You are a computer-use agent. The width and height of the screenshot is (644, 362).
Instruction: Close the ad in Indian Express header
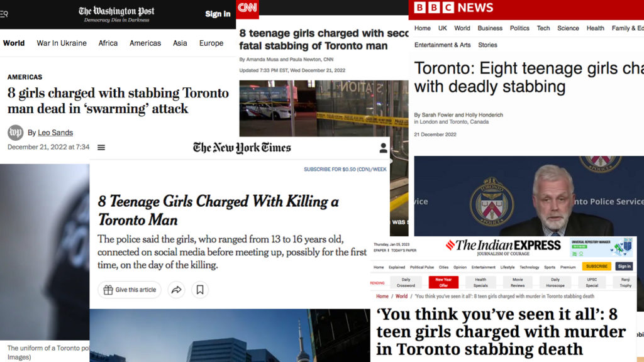[628, 241]
